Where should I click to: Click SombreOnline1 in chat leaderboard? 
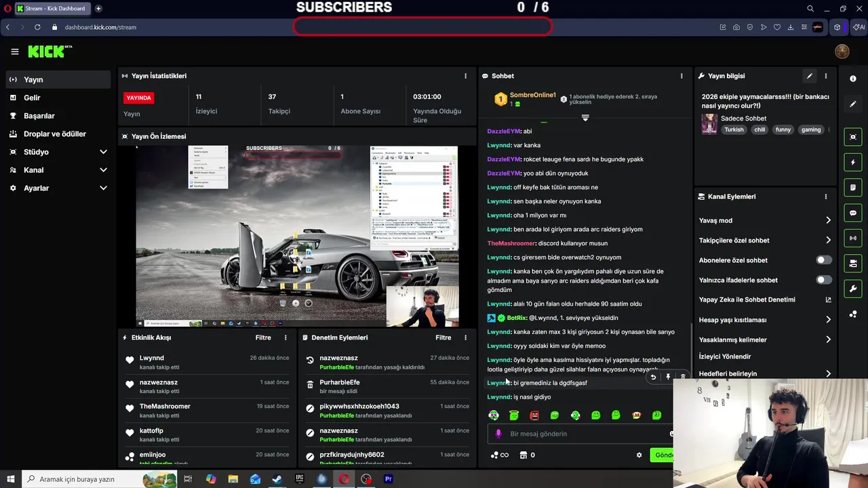pyautogui.click(x=533, y=96)
